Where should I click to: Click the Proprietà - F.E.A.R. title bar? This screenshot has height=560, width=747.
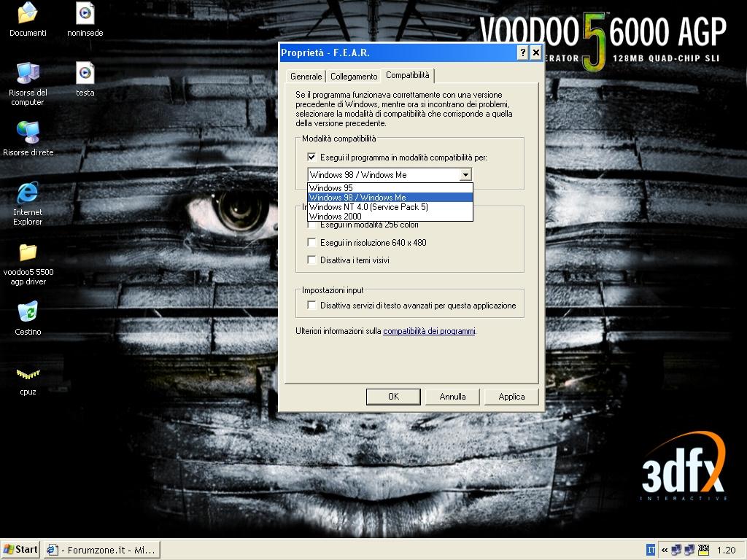(x=398, y=52)
